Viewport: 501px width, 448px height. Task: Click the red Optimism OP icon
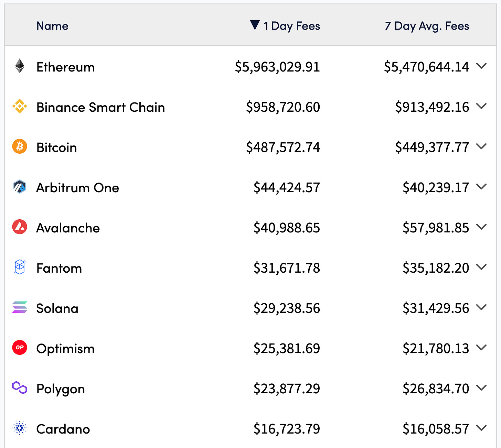20,348
